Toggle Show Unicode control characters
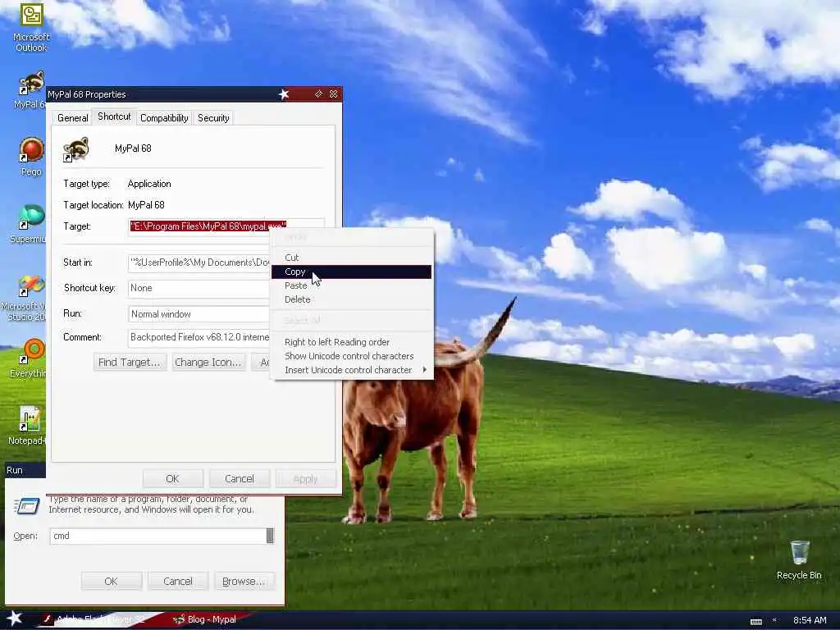840x630 pixels. point(351,356)
